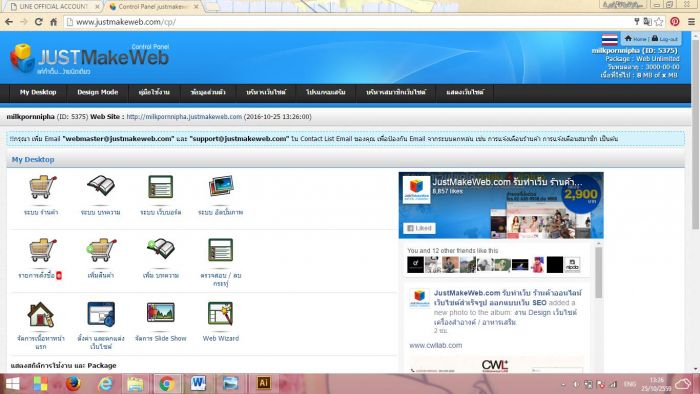700x394 pixels.
Task: Open Microsoft Word from the taskbar
Action: (x=198, y=383)
